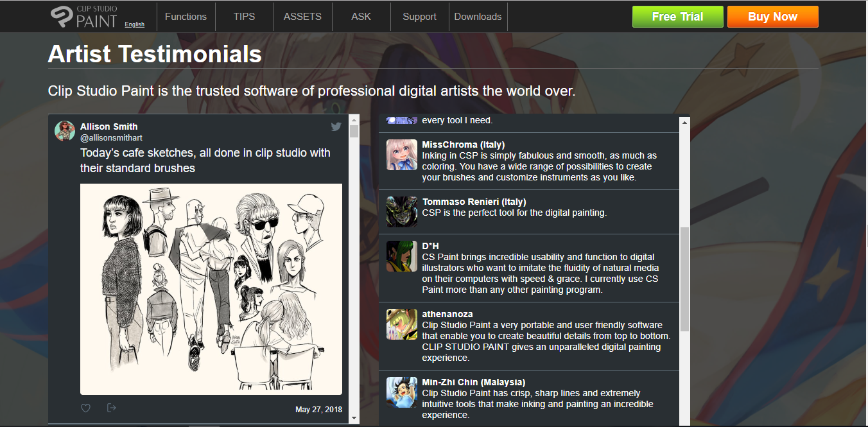The width and height of the screenshot is (868, 427).
Task: Like the tweet with the heart icon
Action: tap(86, 408)
